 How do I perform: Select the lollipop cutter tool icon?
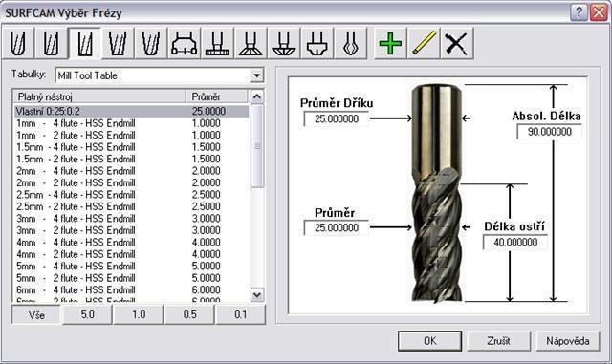[351, 43]
